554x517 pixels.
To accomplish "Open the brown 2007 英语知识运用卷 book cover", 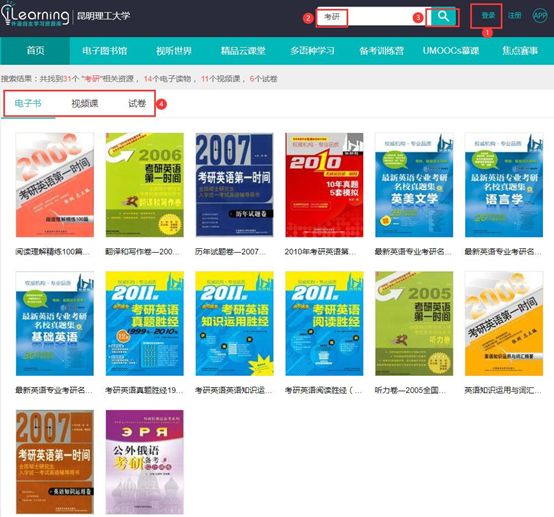I will coord(55,462).
